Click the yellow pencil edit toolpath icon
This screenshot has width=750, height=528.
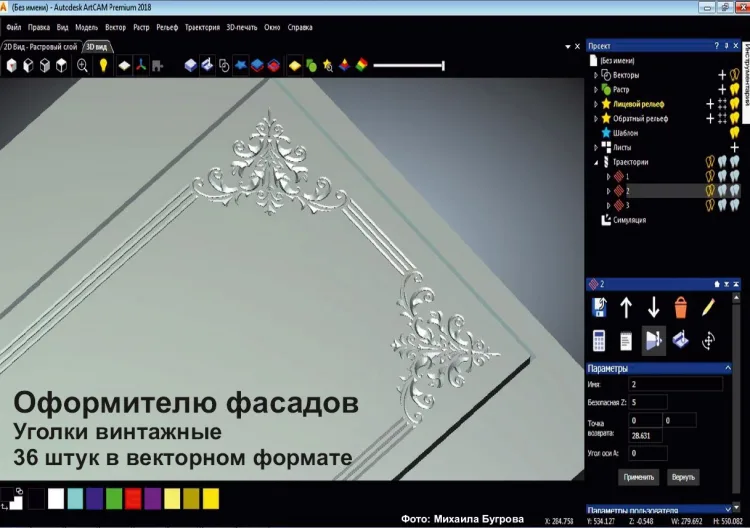pyautogui.click(x=708, y=307)
